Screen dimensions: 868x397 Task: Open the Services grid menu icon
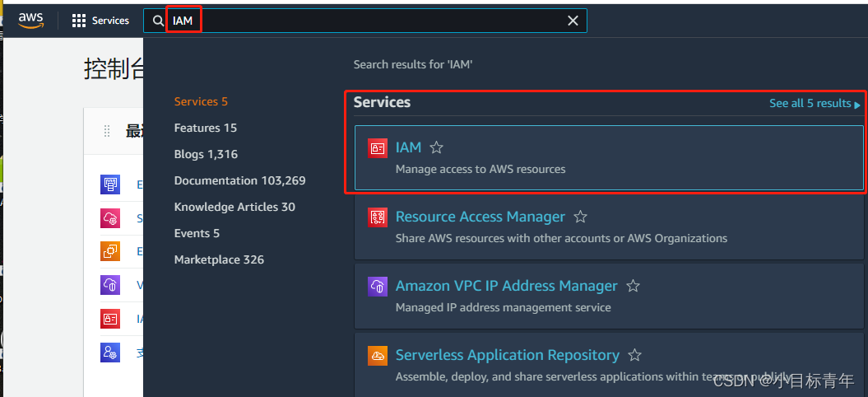(79, 21)
